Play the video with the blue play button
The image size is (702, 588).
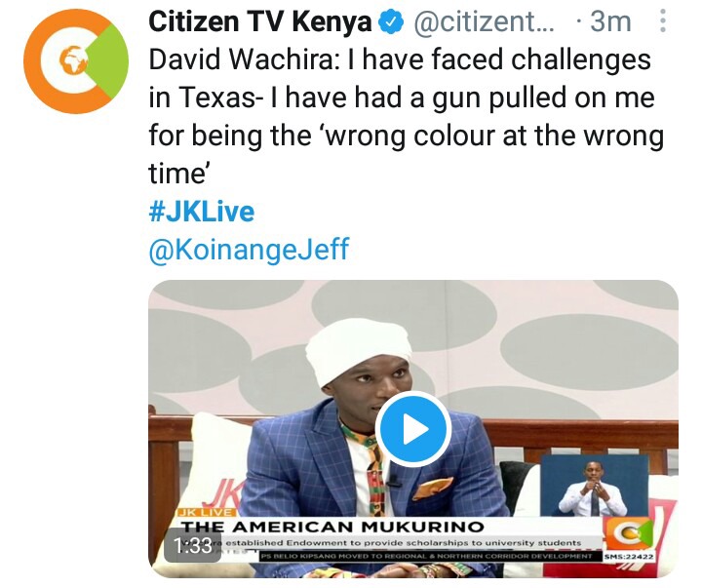(x=413, y=429)
